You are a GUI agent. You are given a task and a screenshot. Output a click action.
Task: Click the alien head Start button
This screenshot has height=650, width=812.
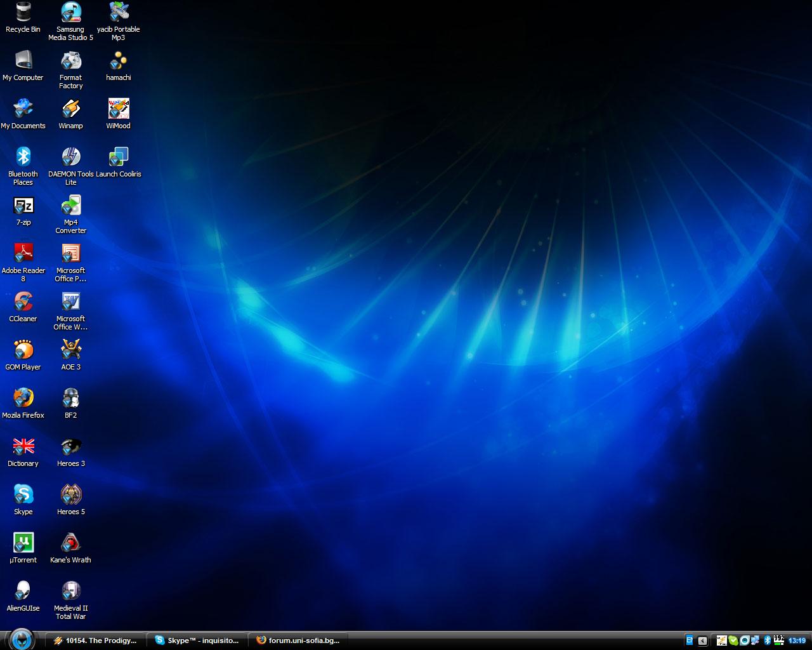(x=22, y=639)
